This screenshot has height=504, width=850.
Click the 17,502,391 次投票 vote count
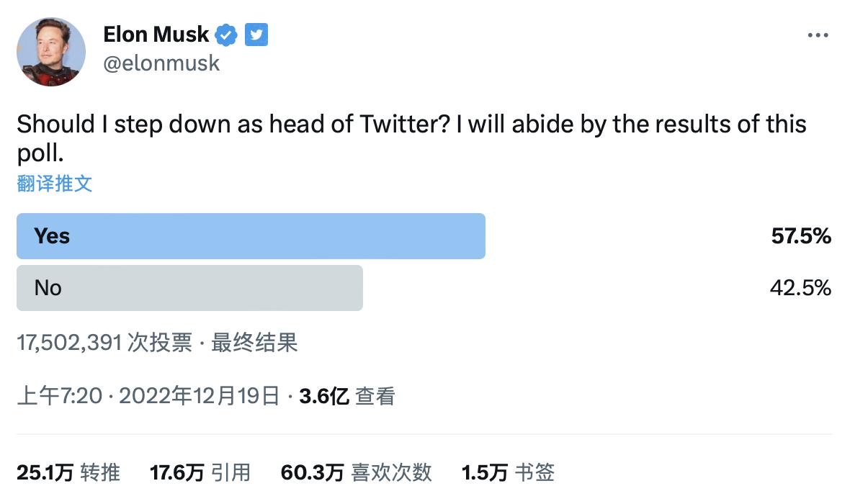click(x=104, y=343)
